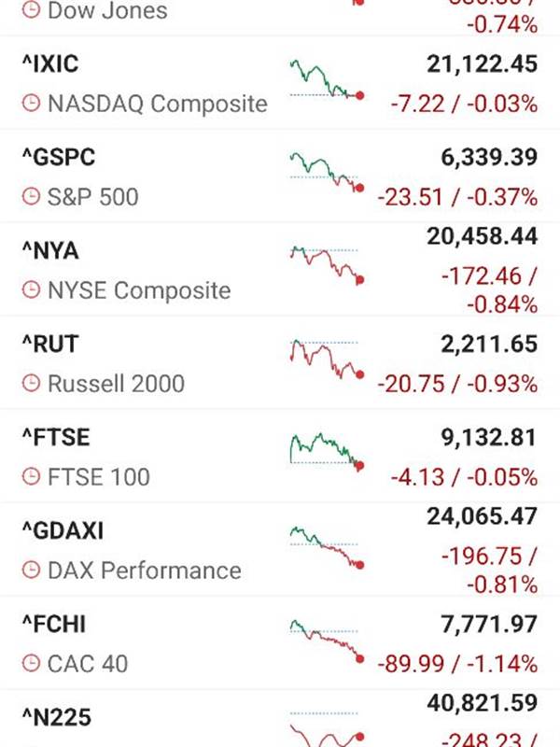
Task: Open the ^FTSE mini chart
Action: pos(328,452)
